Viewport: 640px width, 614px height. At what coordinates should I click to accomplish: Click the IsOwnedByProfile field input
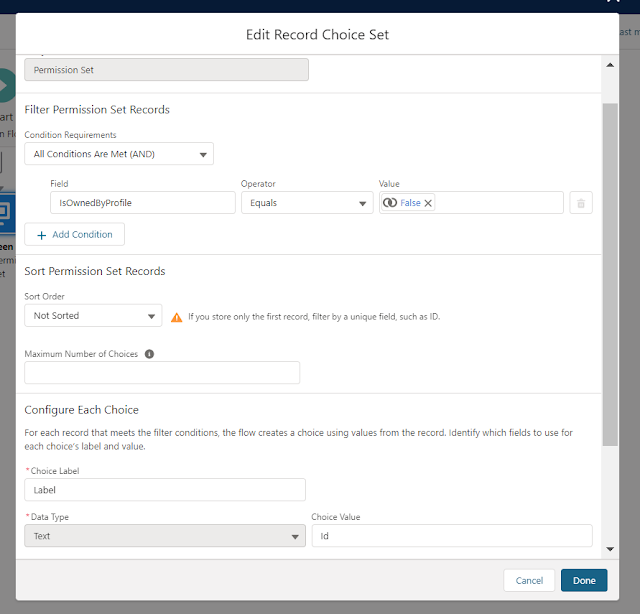(x=142, y=203)
